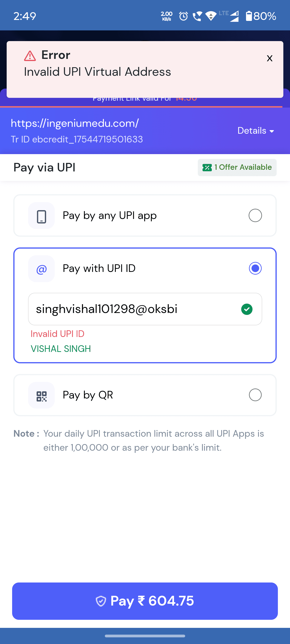The width and height of the screenshot is (290, 644).
Task: Tap the offer coupon icon
Action: 207,167
